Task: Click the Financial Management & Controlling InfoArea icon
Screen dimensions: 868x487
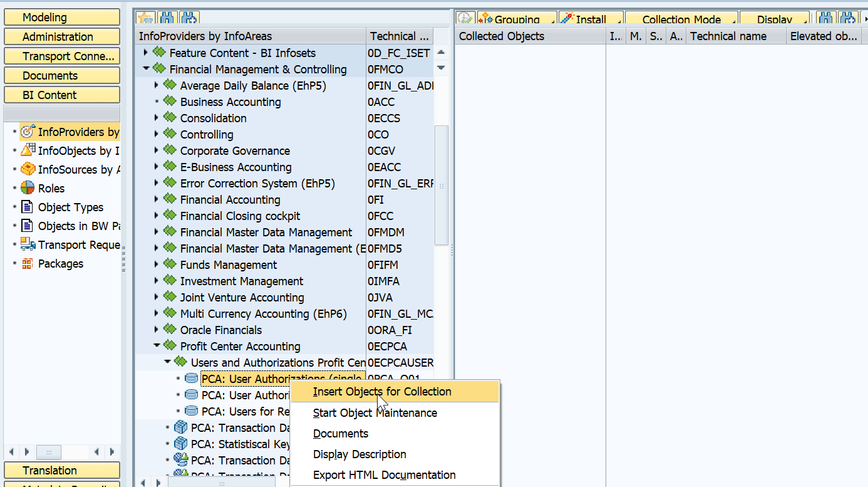Action: pyautogui.click(x=159, y=68)
